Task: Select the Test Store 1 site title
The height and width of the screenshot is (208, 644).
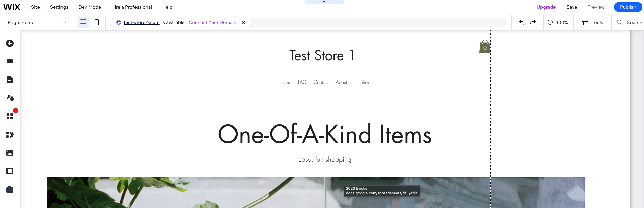Action: [322, 55]
